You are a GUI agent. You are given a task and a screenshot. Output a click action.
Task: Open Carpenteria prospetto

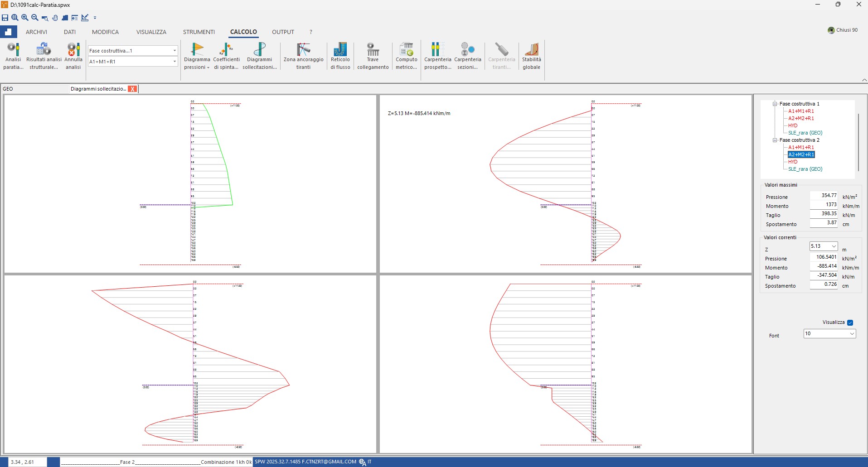pyautogui.click(x=438, y=56)
